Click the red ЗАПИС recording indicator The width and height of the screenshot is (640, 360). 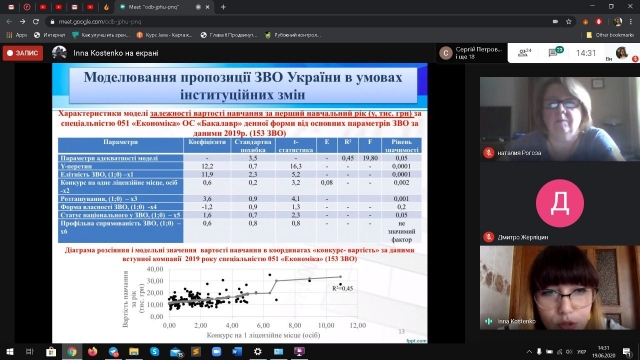tap(23, 53)
